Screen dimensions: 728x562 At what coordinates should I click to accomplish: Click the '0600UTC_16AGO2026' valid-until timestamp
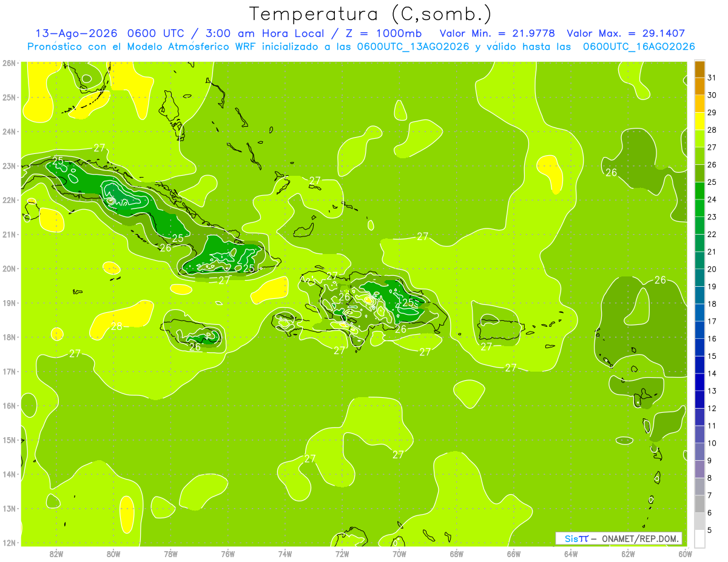click(x=639, y=47)
